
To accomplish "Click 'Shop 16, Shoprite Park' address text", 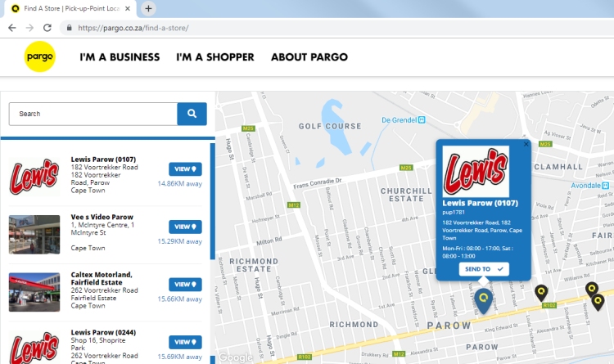I will pyautogui.click(x=98, y=344).
